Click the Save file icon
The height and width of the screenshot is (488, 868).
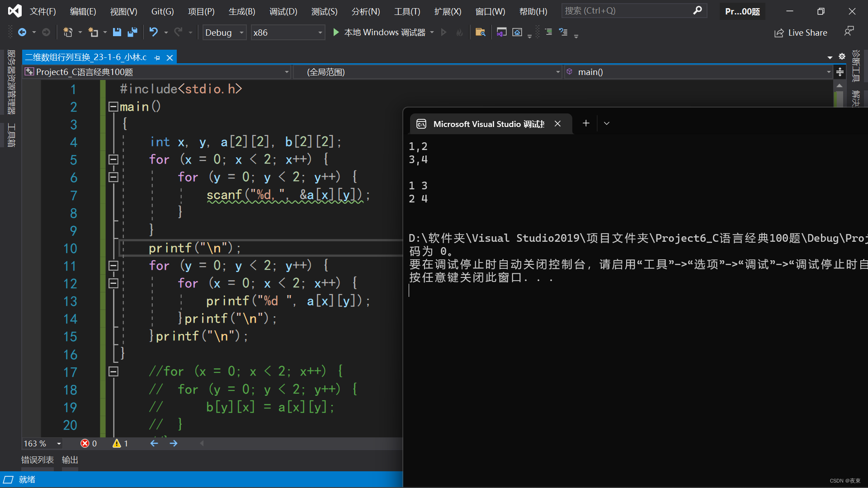[117, 32]
